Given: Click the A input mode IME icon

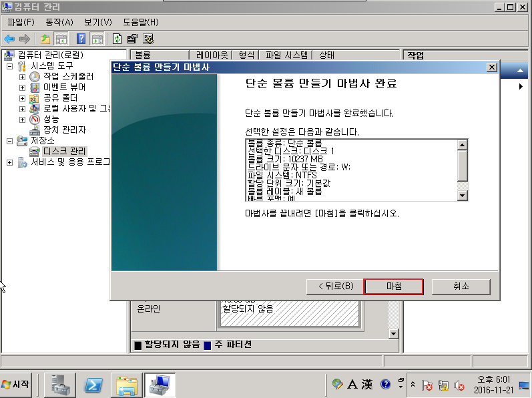Looking at the screenshot, I should click(x=352, y=385).
